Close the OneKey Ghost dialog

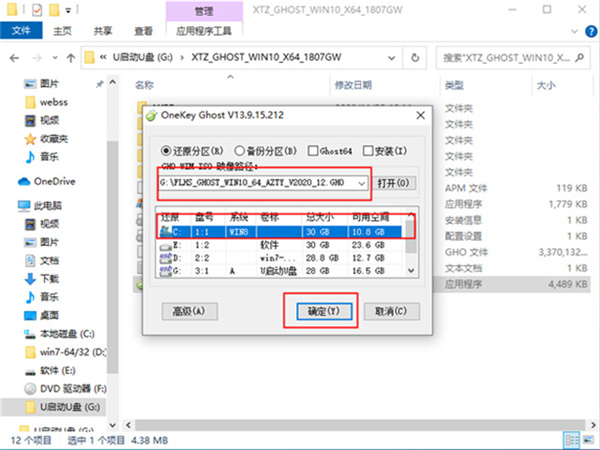(x=421, y=115)
